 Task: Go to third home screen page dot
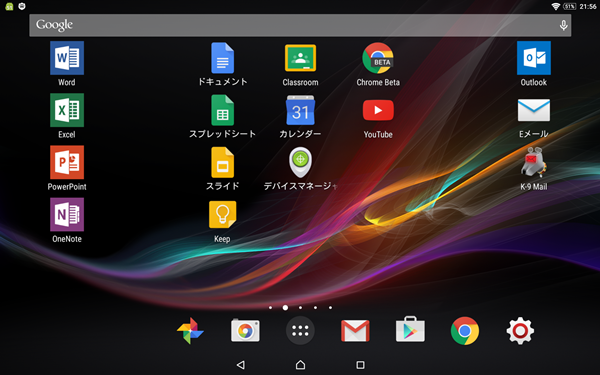click(300, 307)
